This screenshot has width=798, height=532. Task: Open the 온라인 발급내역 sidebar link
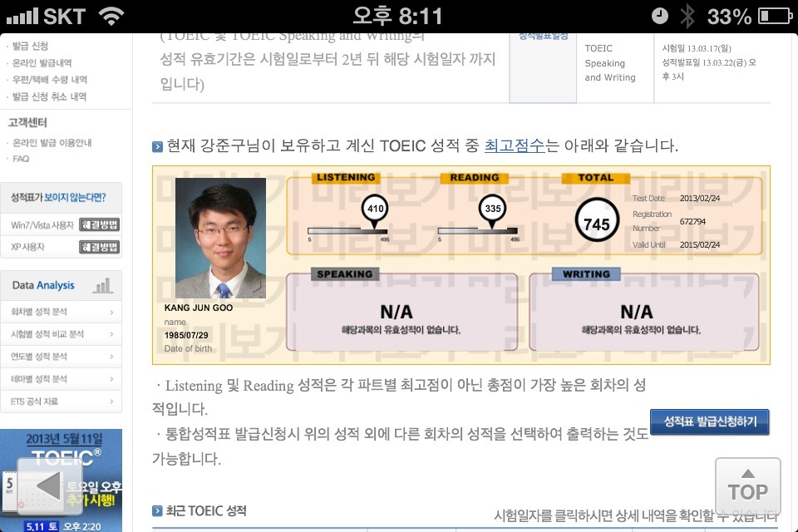pyautogui.click(x=42, y=62)
